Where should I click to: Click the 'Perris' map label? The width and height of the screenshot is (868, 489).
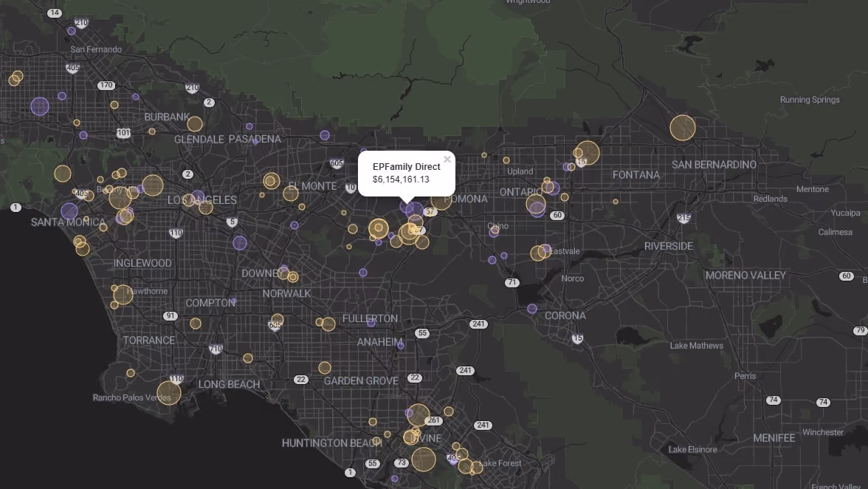745,375
